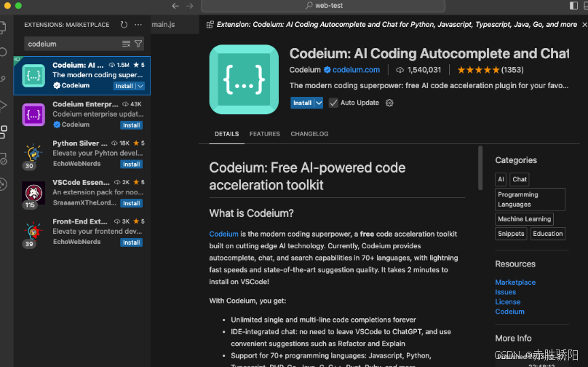This screenshot has width=588, height=367.
Task: Select the Chat category tag
Action: [x=520, y=179]
